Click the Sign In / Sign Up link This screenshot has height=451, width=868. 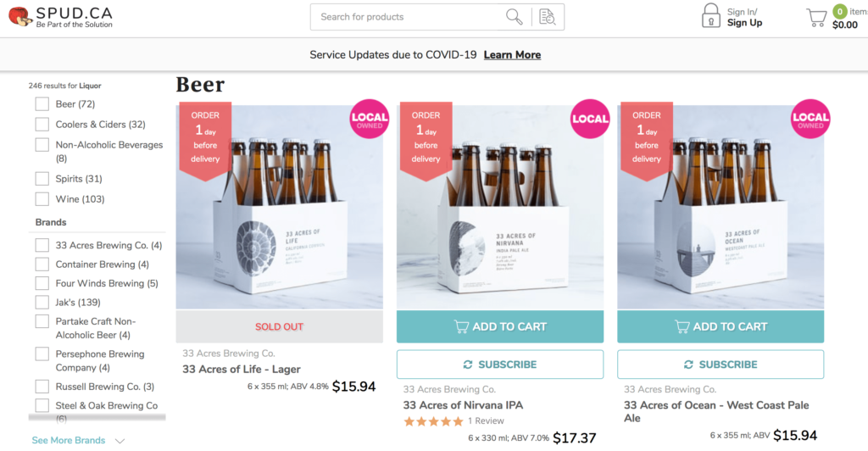[744, 18]
